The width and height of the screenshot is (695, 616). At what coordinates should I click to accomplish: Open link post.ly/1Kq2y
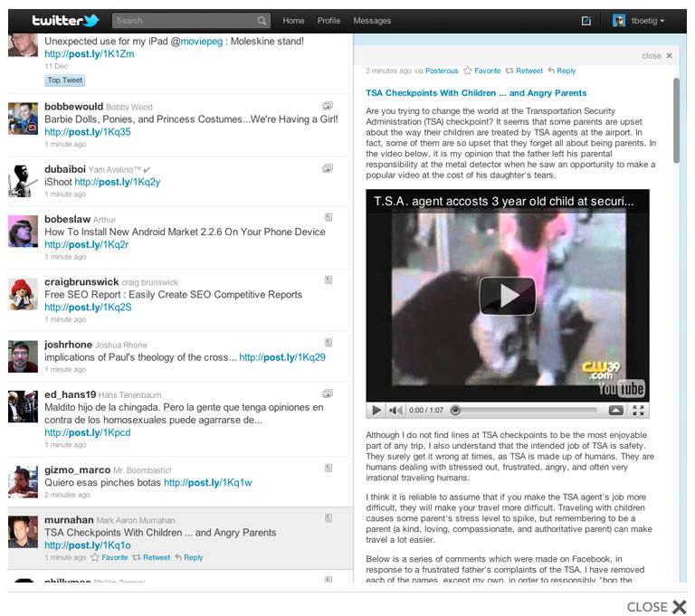click(117, 182)
